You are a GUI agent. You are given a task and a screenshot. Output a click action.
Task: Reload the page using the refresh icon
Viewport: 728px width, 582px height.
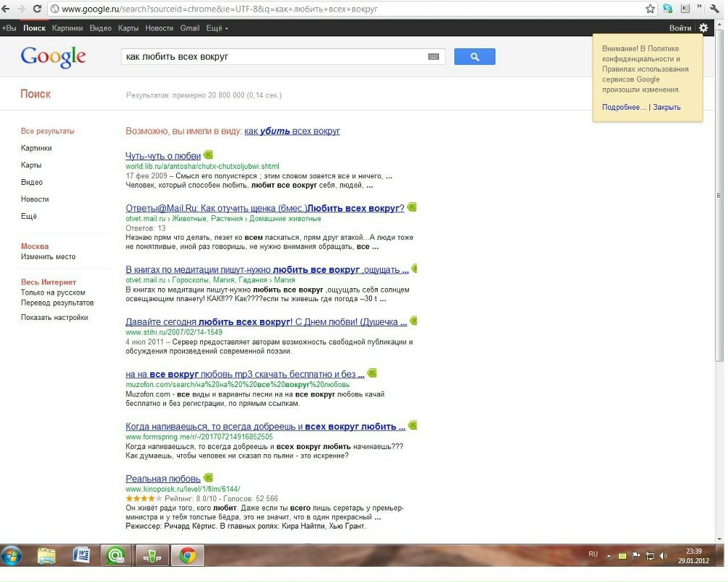pyautogui.click(x=38, y=9)
